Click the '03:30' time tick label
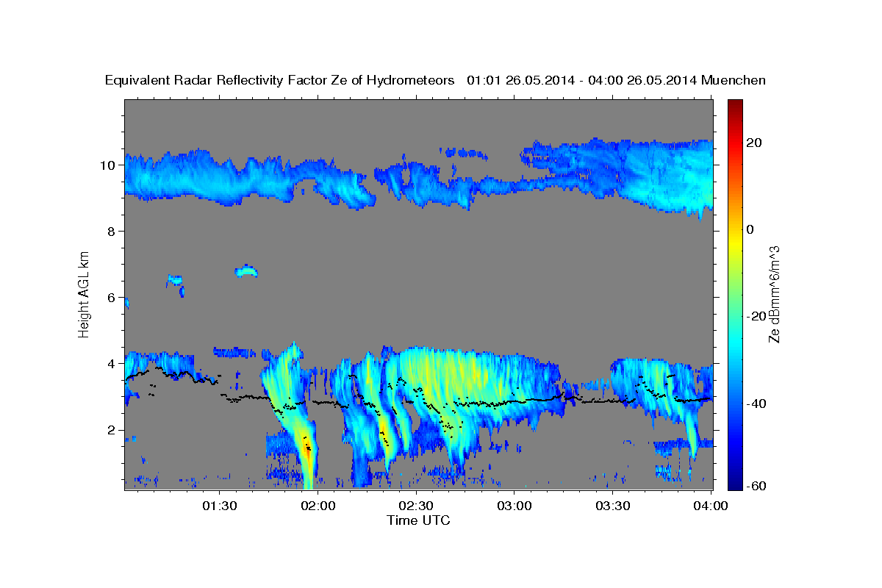Viewport: 882px width, 588px height. (x=612, y=506)
